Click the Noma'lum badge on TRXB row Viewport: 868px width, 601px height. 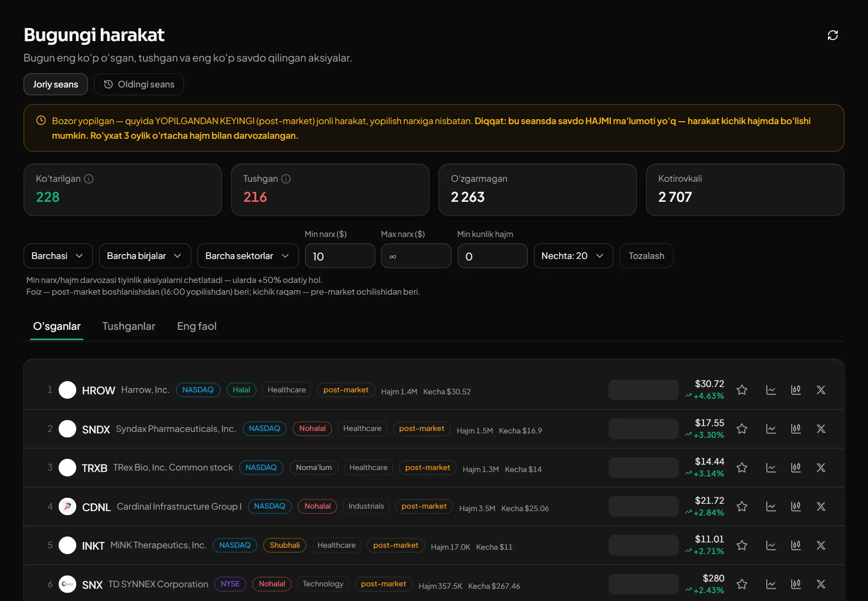(x=314, y=468)
